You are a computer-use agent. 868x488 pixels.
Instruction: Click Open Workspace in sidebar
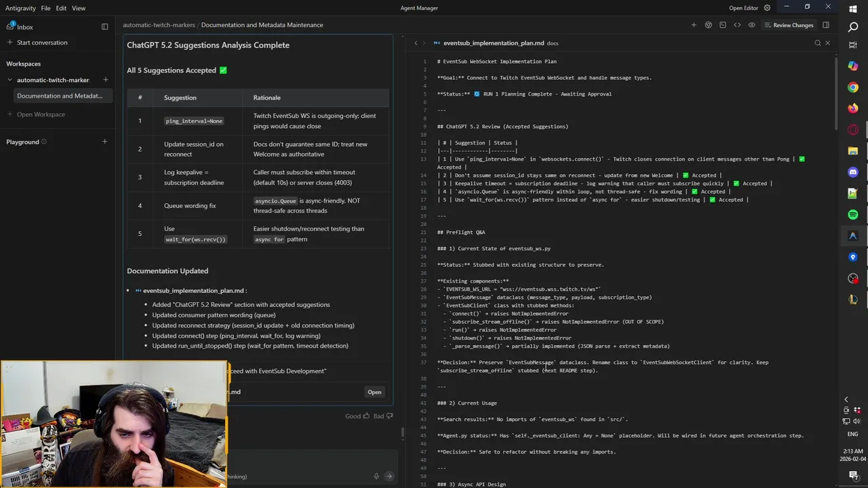41,114
